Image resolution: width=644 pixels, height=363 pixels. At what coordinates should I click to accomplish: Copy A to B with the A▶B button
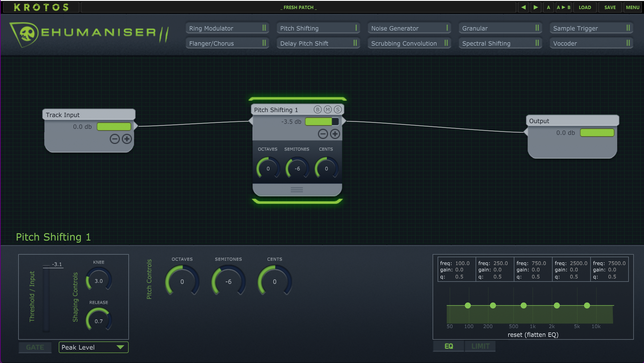point(564,7)
